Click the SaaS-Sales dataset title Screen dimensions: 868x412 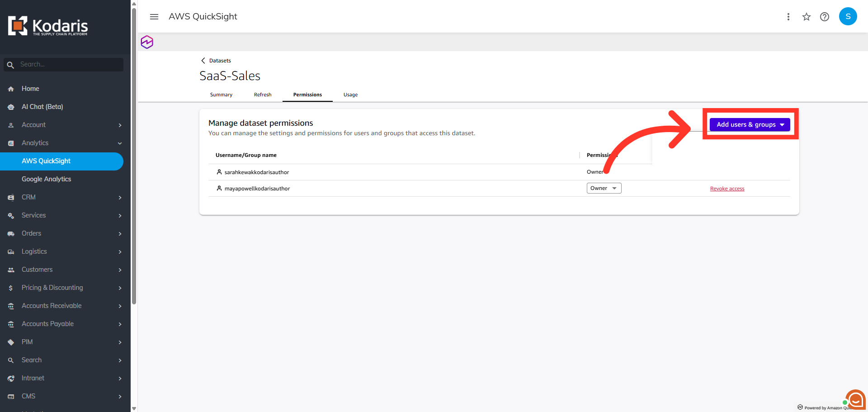230,76
